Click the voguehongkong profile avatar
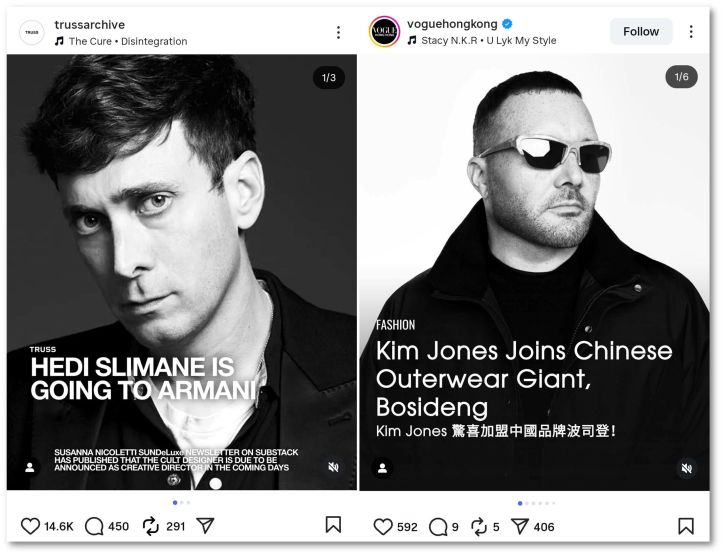 [384, 32]
